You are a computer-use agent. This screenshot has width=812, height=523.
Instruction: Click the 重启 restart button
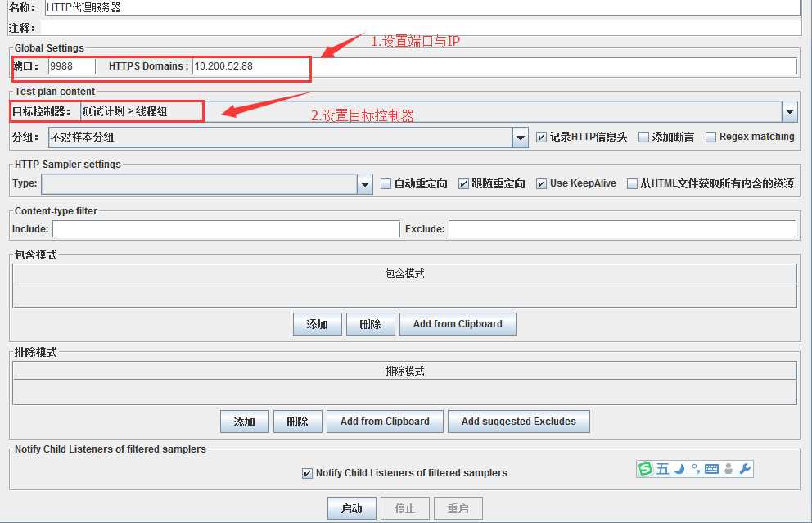click(458, 508)
